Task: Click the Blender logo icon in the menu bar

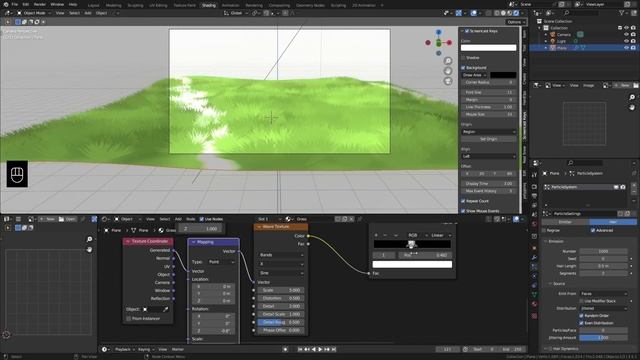Action: (5, 4)
